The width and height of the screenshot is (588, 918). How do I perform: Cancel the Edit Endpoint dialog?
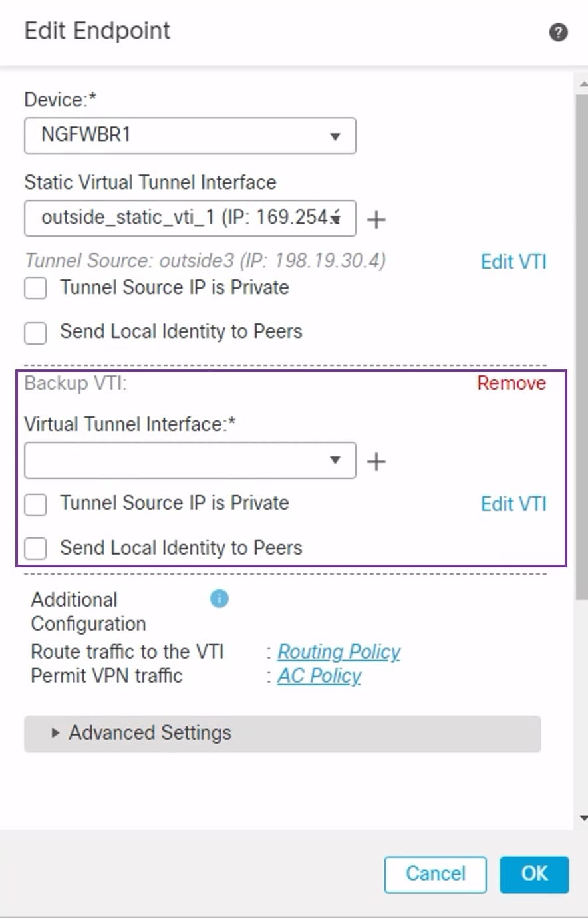pos(435,875)
